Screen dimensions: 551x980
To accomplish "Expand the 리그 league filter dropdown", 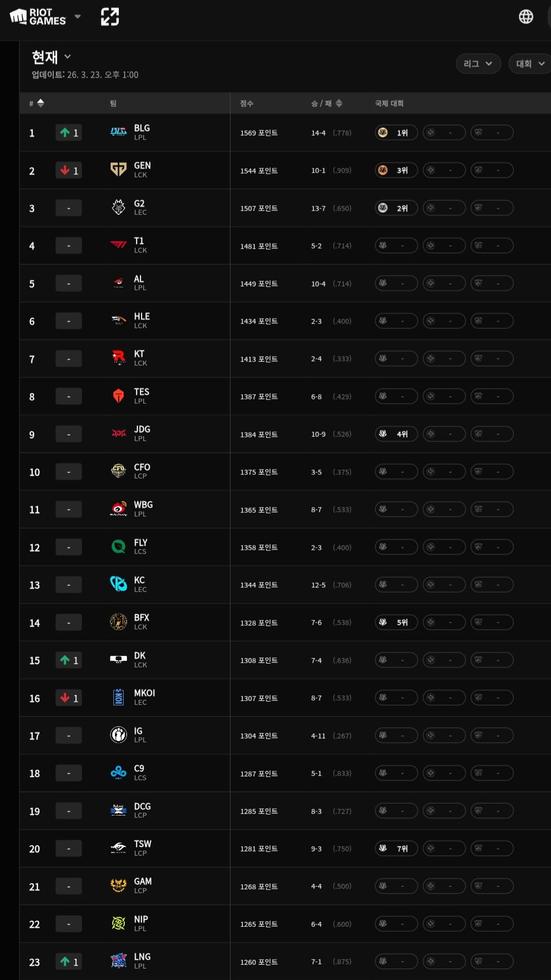I will (x=478, y=63).
